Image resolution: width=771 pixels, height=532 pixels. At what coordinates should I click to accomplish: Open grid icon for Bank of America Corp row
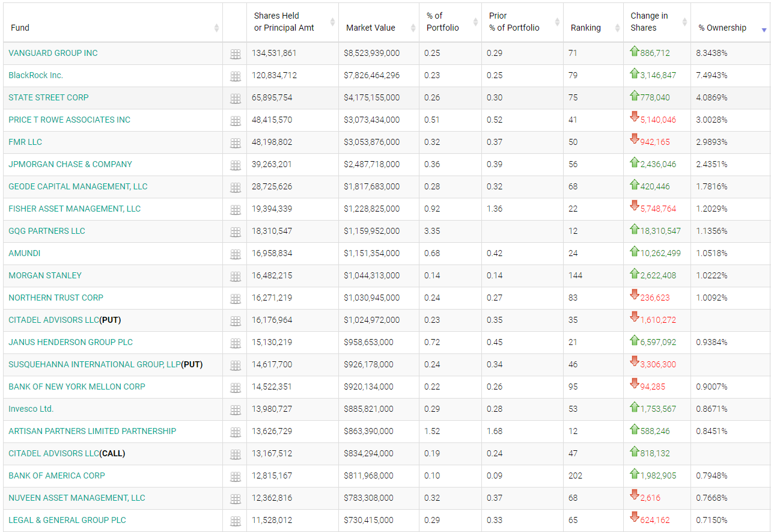235,477
